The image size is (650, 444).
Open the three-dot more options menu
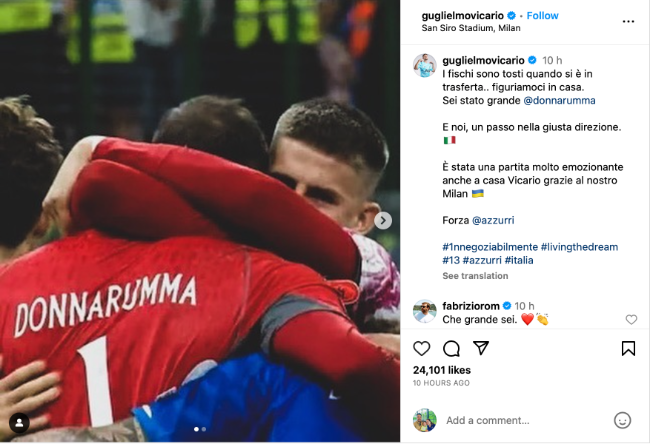628,22
